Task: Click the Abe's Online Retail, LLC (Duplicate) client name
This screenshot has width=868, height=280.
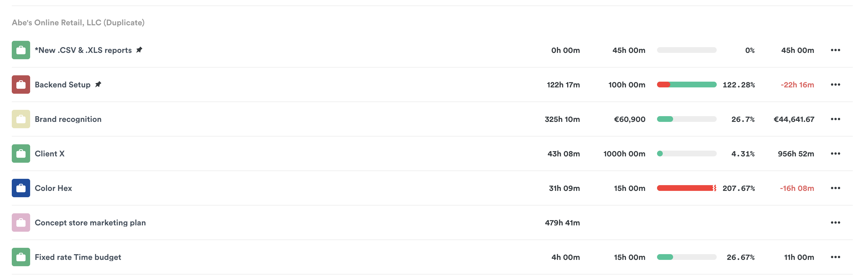Action: (x=78, y=23)
